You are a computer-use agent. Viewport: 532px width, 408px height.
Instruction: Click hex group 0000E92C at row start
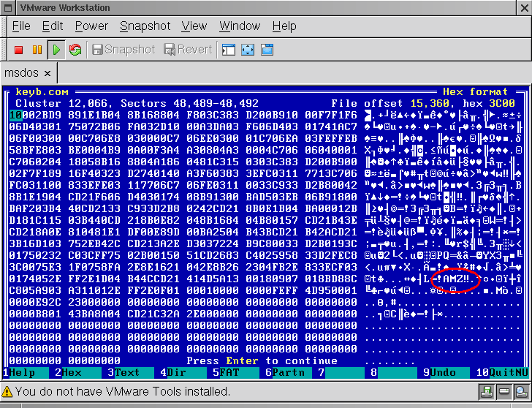[35, 302]
